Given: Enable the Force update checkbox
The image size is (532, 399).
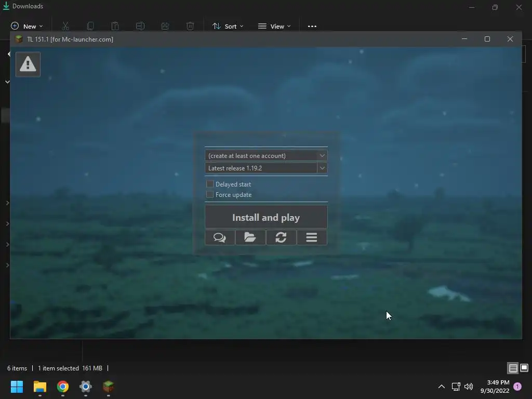Looking at the screenshot, I should click(210, 194).
